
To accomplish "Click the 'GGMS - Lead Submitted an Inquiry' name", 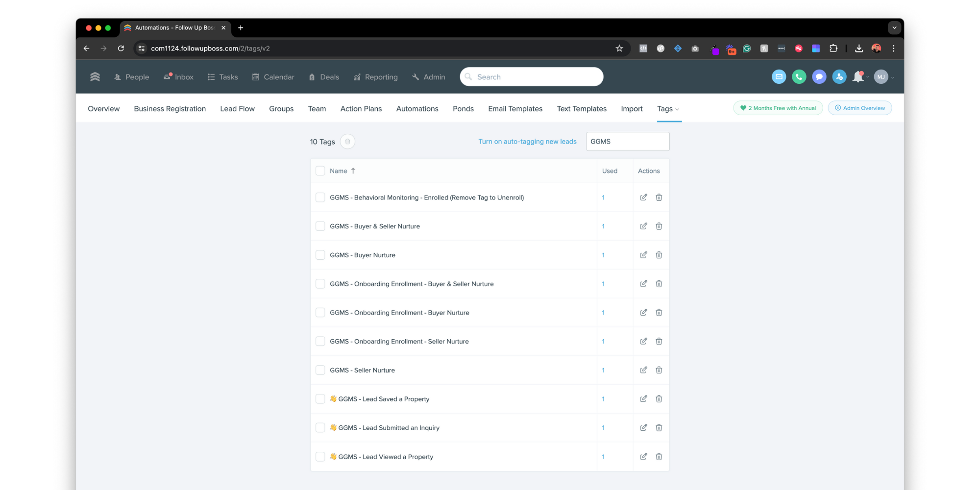I will point(389,428).
